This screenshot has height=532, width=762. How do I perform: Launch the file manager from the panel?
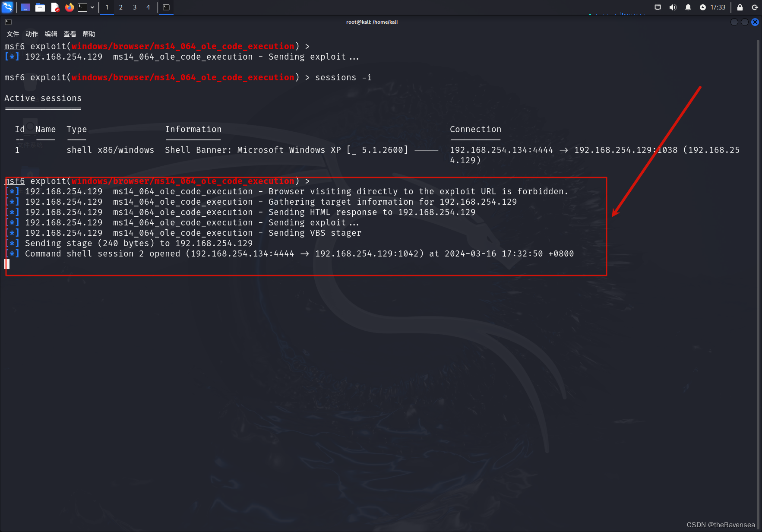(x=40, y=7)
